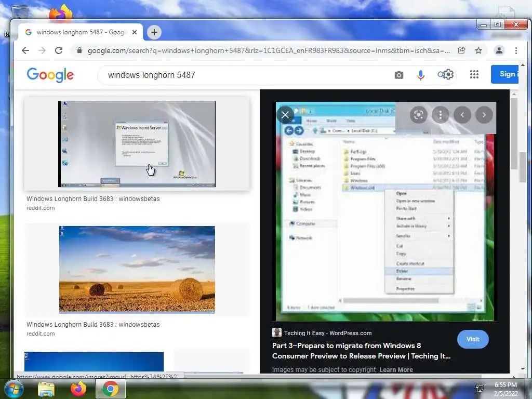The width and height of the screenshot is (532, 399).
Task: Search by image camera icon
Action: (x=399, y=75)
